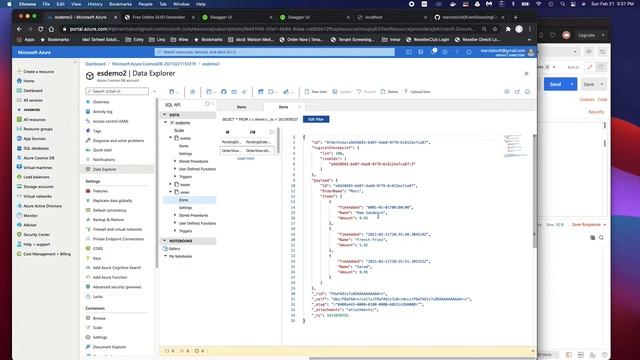Expand Stored Procedures under events
Image resolution: width=640 pixels, height=360 pixels.
click(x=176, y=161)
